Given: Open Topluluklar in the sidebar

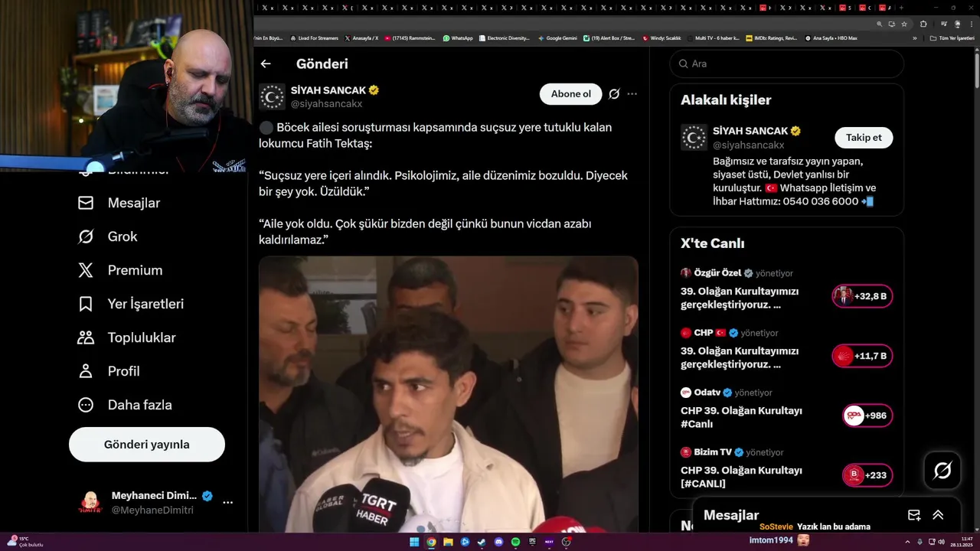Looking at the screenshot, I should pyautogui.click(x=127, y=337).
